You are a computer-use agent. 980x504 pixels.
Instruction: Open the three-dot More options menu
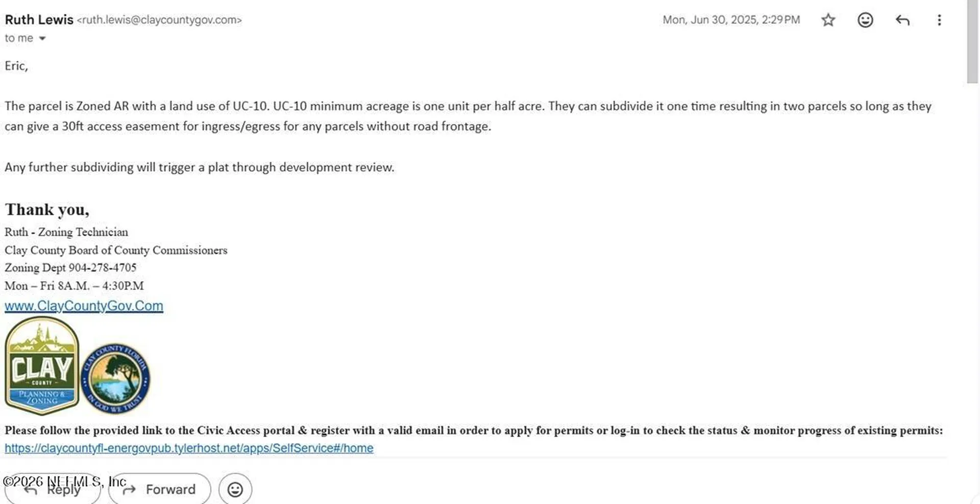(939, 20)
